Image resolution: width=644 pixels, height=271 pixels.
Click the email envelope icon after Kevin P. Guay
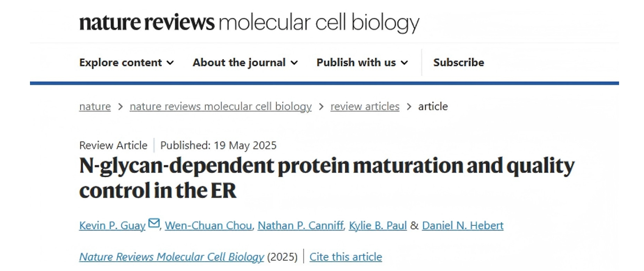[x=154, y=223]
